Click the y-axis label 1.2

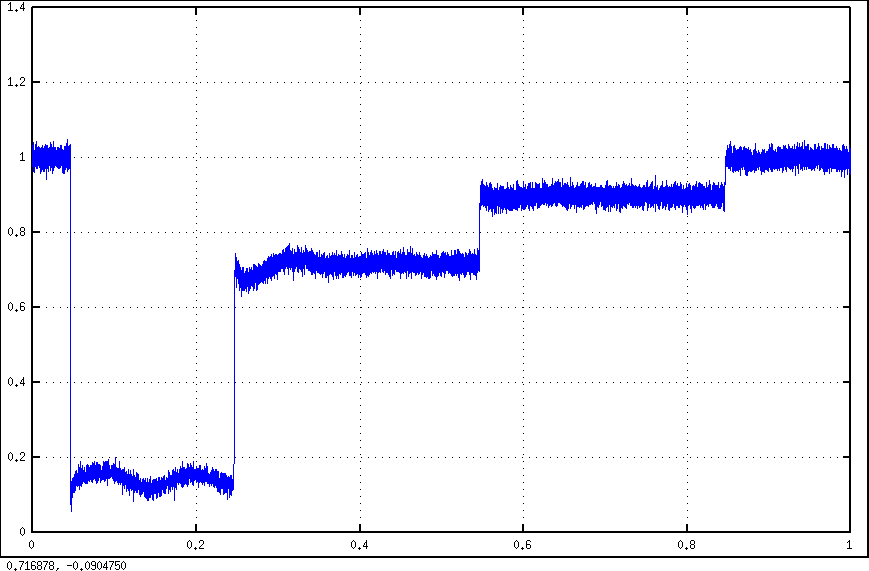[16, 82]
